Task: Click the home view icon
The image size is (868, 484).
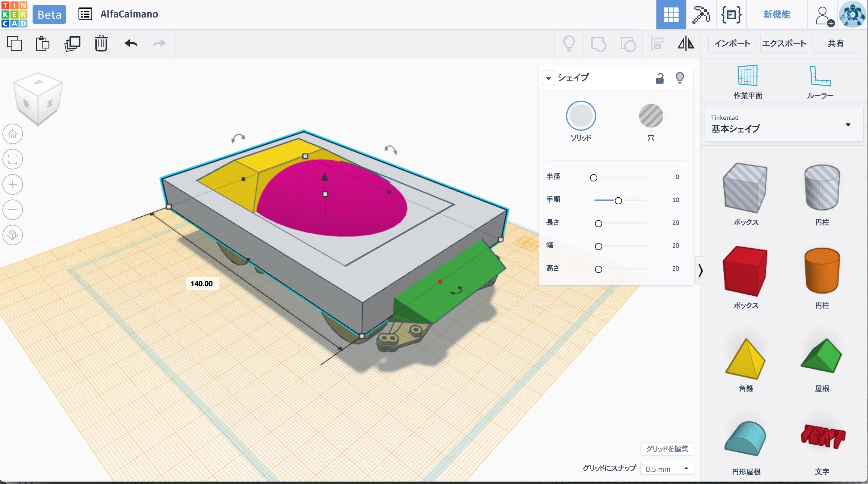Action: (x=13, y=134)
